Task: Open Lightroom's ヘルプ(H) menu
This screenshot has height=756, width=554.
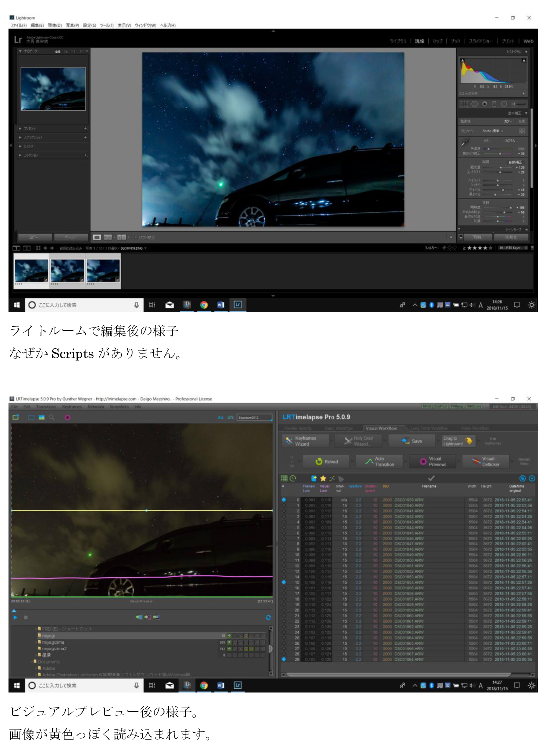Action: [x=168, y=25]
